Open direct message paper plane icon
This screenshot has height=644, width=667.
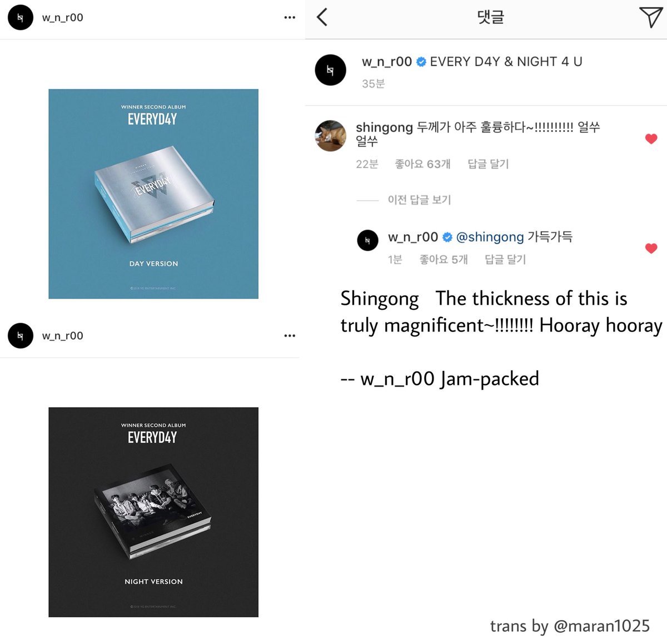point(650,17)
